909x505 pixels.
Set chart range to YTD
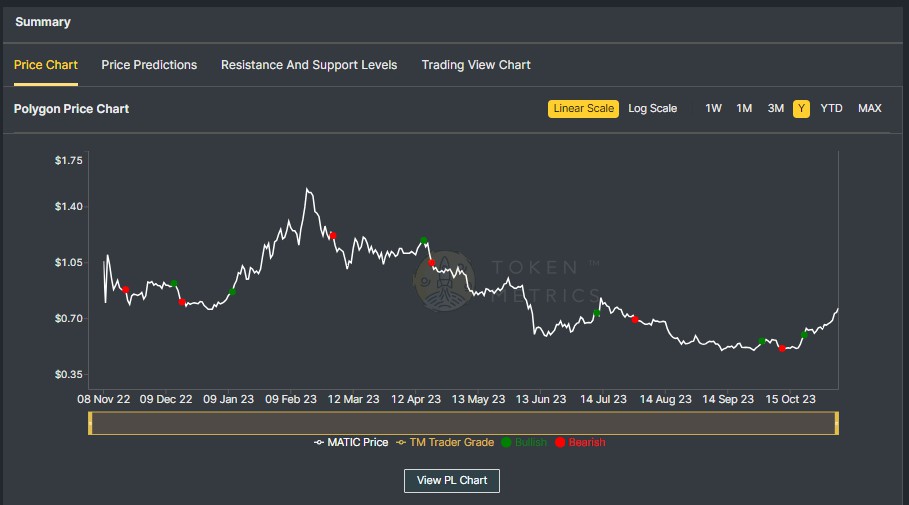[x=831, y=109]
